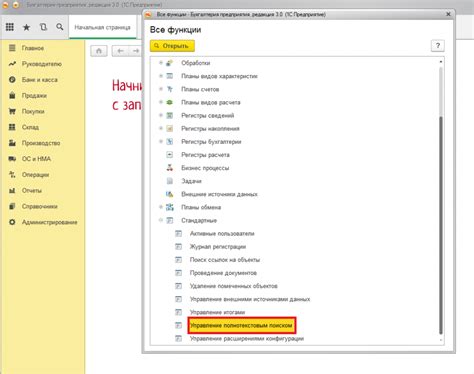Click the Покупки cart icon

(x=12, y=111)
